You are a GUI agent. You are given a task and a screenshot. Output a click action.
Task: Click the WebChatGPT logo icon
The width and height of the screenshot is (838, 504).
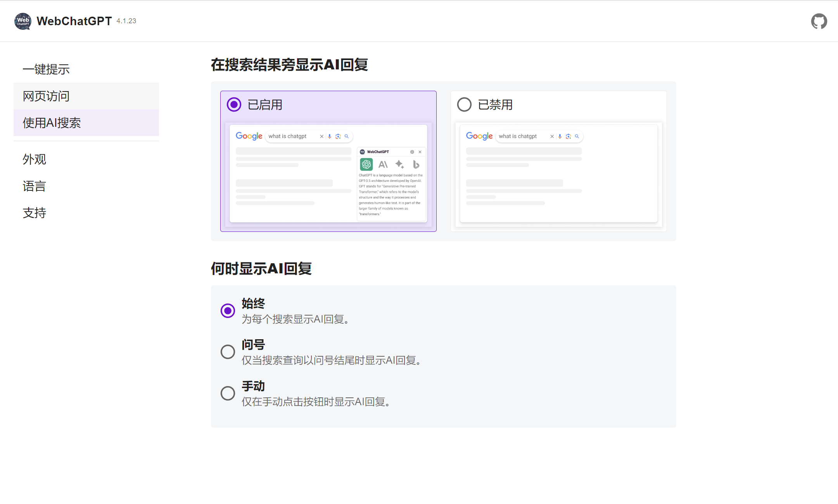tap(23, 21)
